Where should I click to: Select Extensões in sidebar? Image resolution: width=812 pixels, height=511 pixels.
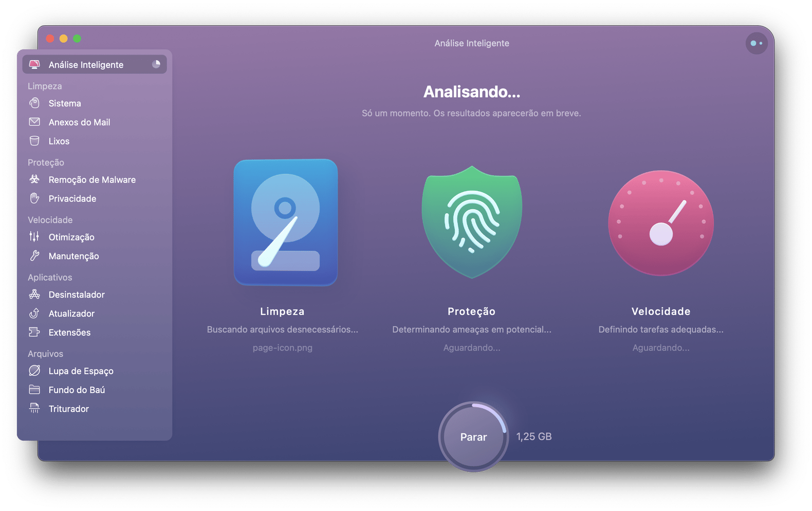coord(95,332)
